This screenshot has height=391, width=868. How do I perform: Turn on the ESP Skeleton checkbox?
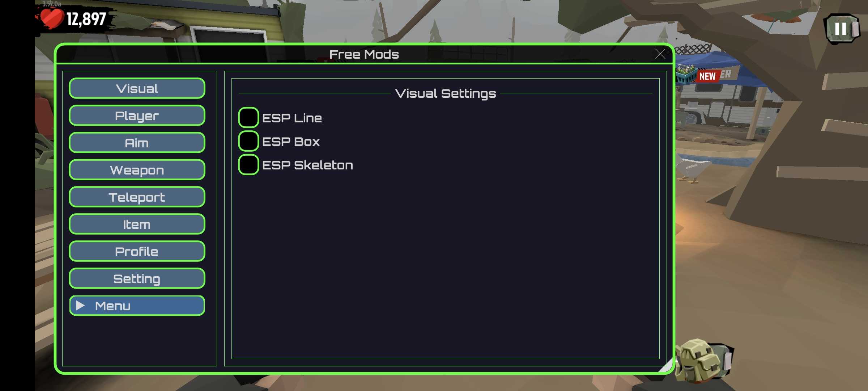(x=248, y=165)
